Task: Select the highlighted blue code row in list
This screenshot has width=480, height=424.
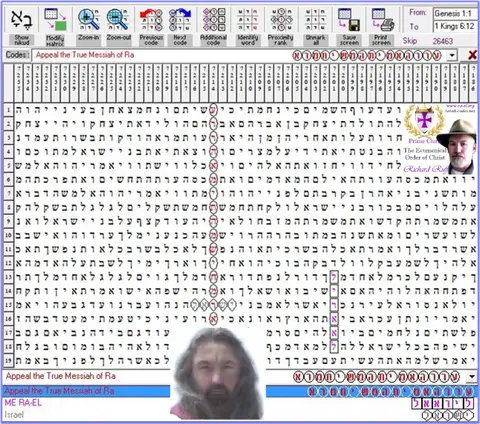Action: (x=240, y=391)
